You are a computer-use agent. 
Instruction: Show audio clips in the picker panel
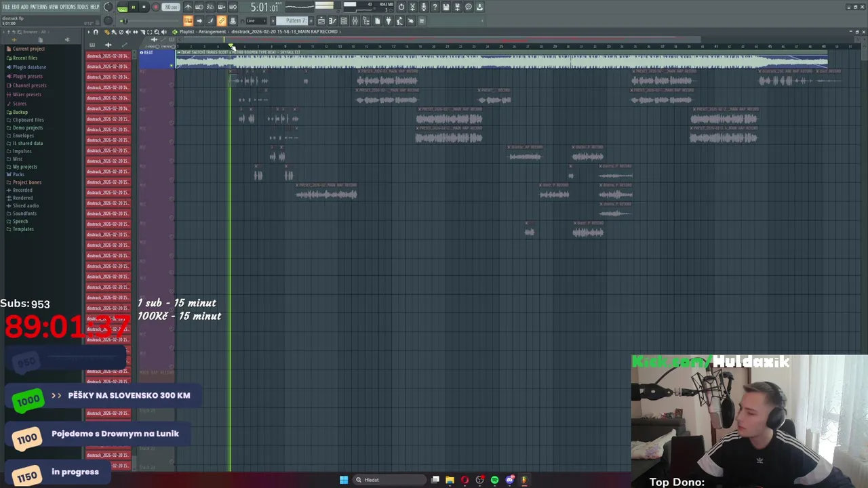pos(108,45)
